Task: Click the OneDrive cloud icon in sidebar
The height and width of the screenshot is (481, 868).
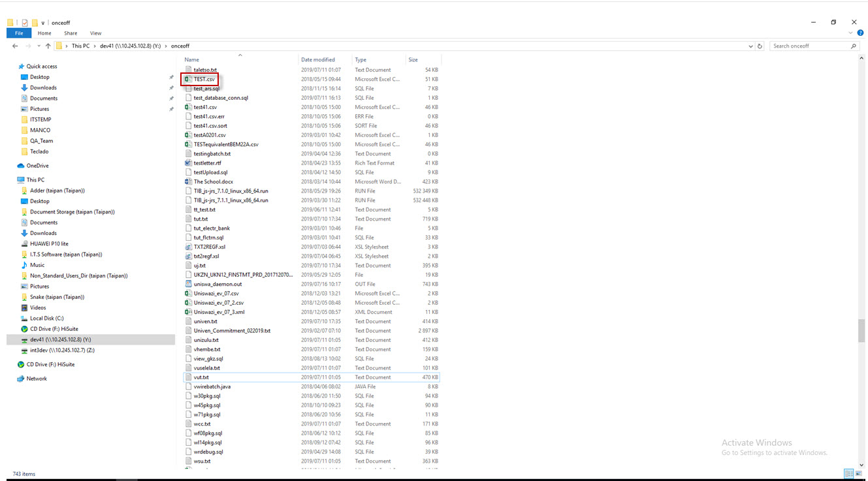Action: point(21,166)
